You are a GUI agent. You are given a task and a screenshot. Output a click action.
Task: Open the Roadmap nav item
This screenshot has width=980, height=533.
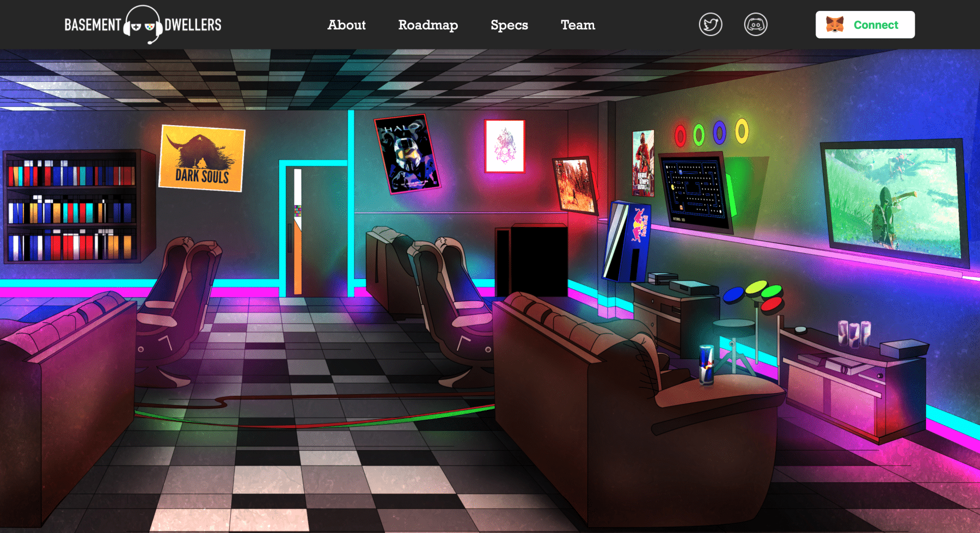tap(428, 25)
